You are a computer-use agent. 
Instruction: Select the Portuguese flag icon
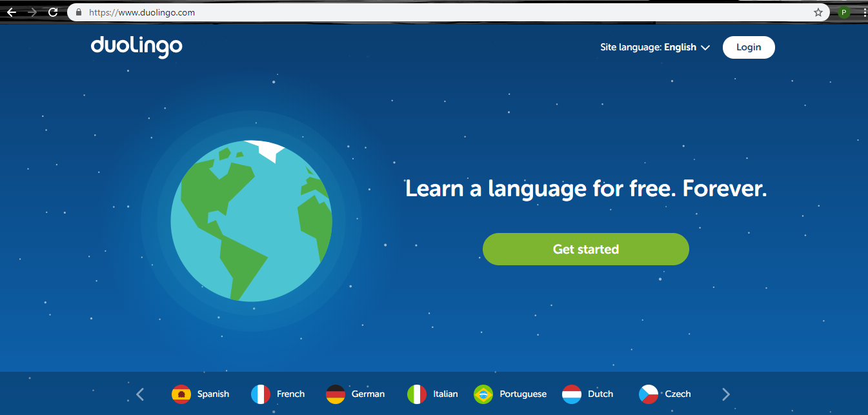483,394
